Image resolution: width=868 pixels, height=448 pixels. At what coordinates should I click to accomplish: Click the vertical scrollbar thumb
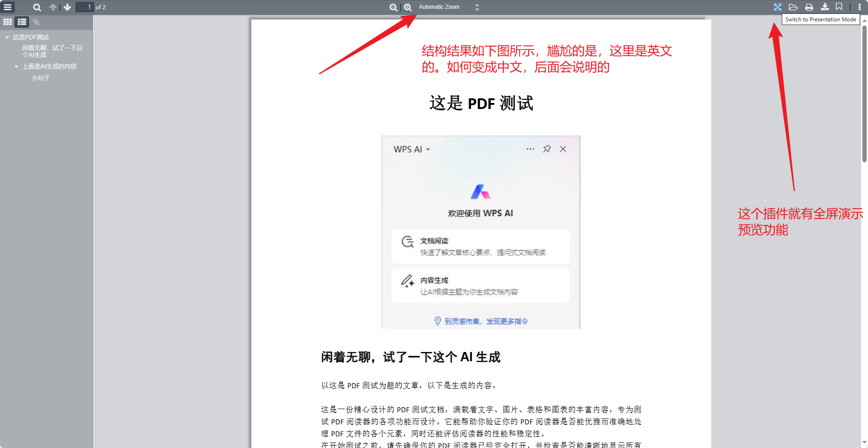pyautogui.click(x=864, y=93)
